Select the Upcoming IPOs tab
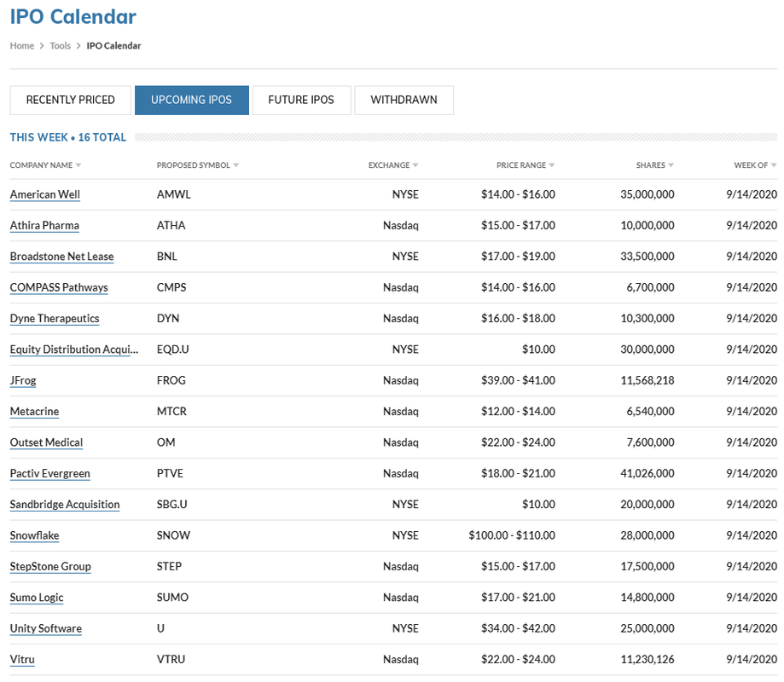784x682 pixels. click(191, 100)
